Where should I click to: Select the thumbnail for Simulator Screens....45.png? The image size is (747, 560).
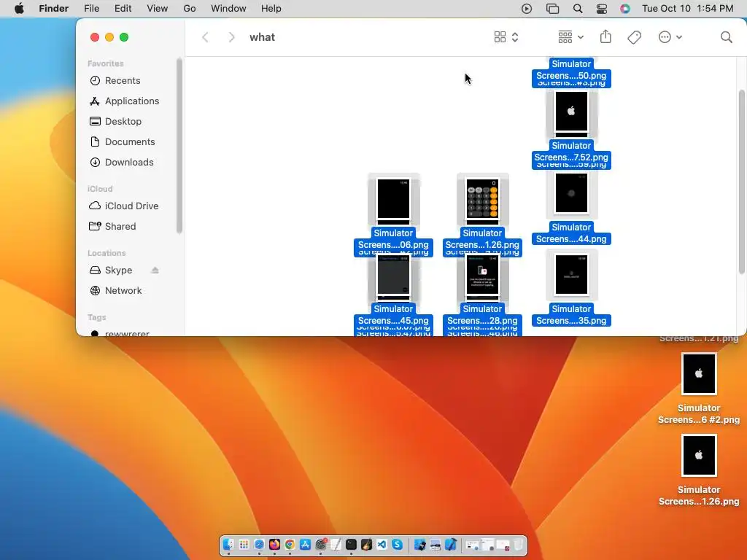tap(393, 275)
